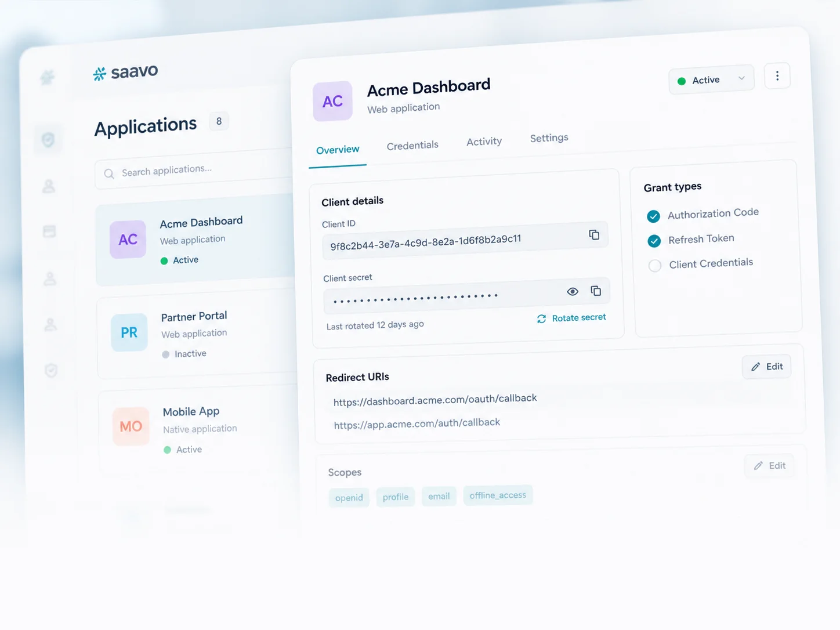Open the Active status dropdown
The width and height of the screenshot is (840, 630).
(x=711, y=79)
